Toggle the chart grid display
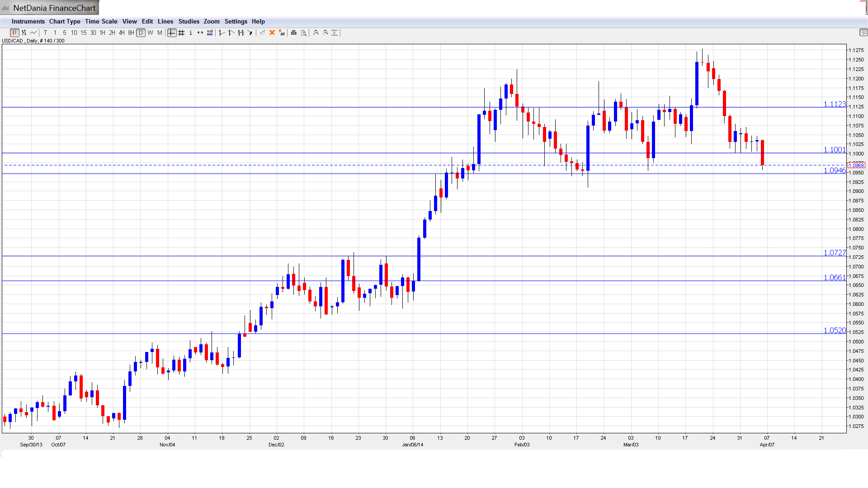868x488 pixels. pyautogui.click(x=181, y=33)
